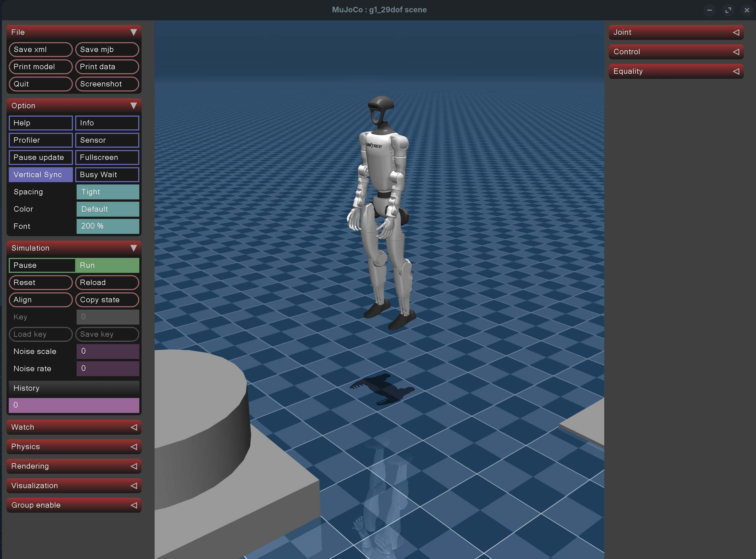Viewport: 756px width, 559px height.
Task: Change Spacing from Tight
Action: (108, 192)
